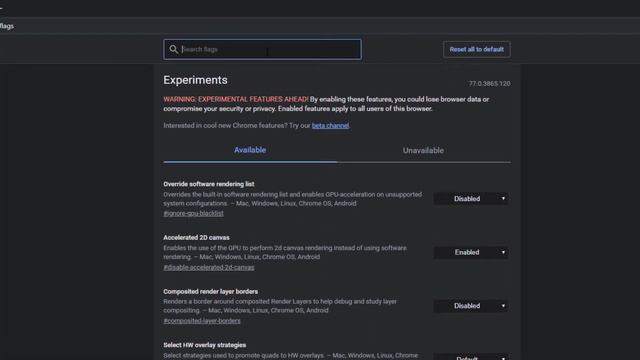Open Composited render layer borders dropdown

471,306
